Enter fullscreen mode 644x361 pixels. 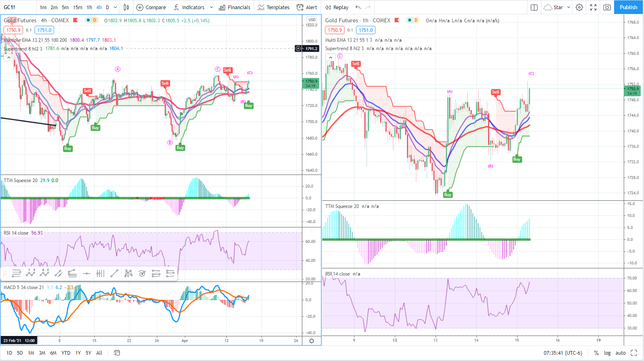593,7
